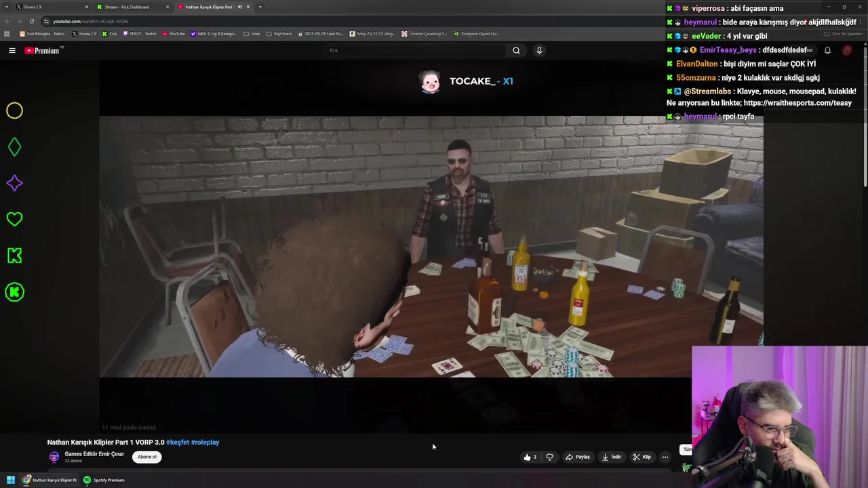This screenshot has height=488, width=868.
Task: Go forward in browser history
Action: 20,21
